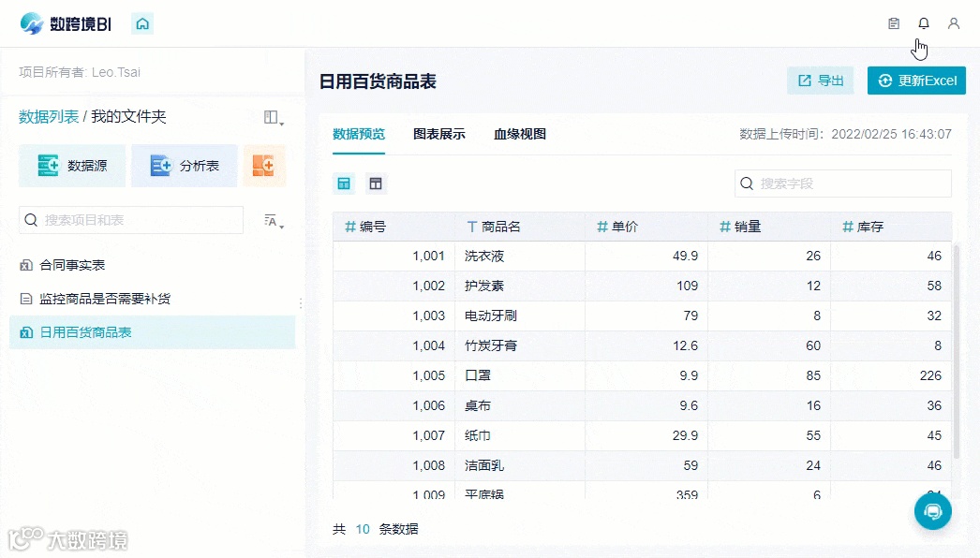Click the 数据源 data source button
Image resolution: width=980 pixels, height=558 pixels.
(72, 165)
